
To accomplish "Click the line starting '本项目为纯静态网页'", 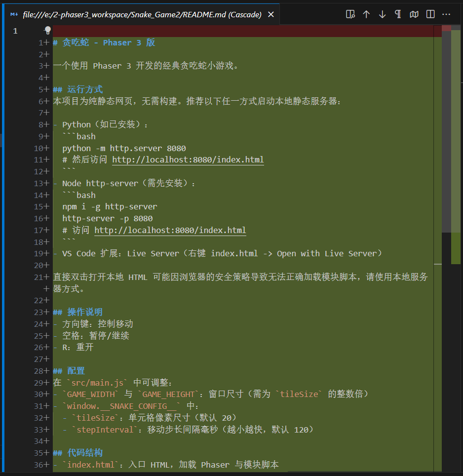I will tap(197, 101).
